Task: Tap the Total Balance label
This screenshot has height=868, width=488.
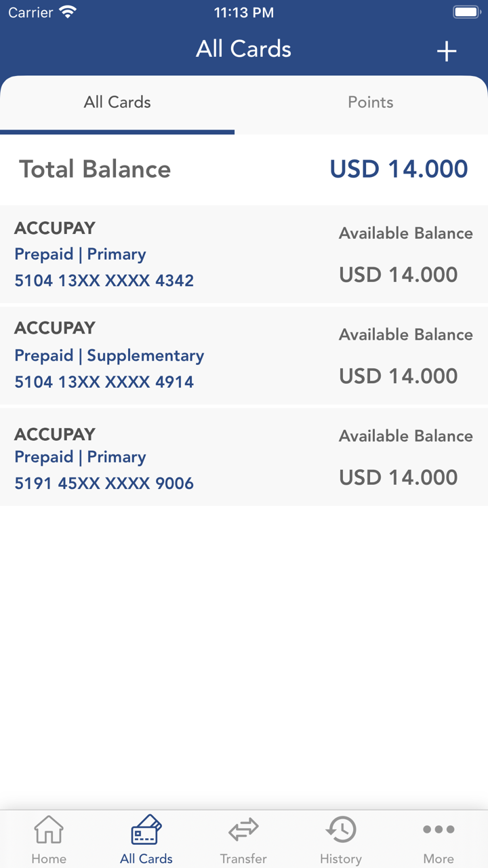Action: [x=95, y=169]
